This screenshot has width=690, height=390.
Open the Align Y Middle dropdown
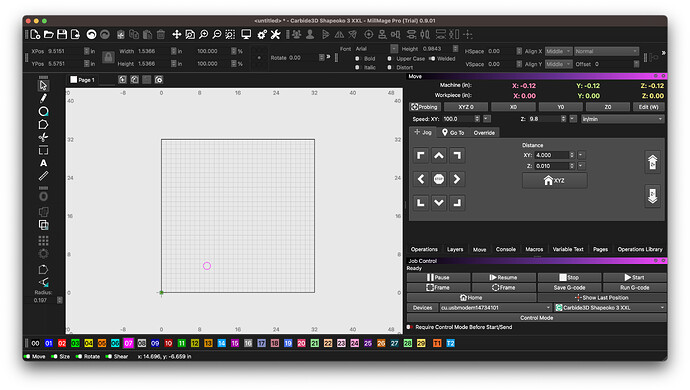point(558,64)
